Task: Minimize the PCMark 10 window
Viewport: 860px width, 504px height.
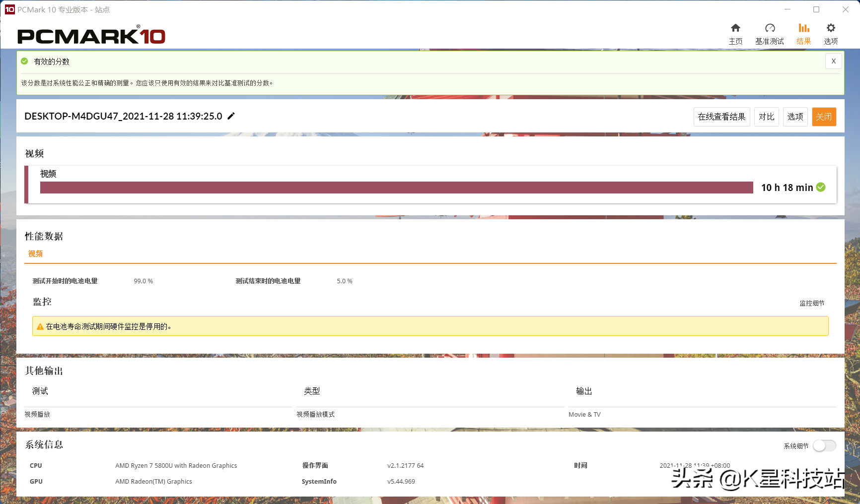Action: 787,9
